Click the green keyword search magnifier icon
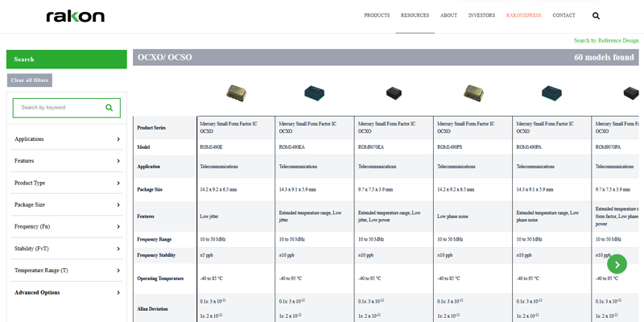644x322 pixels. [x=109, y=108]
